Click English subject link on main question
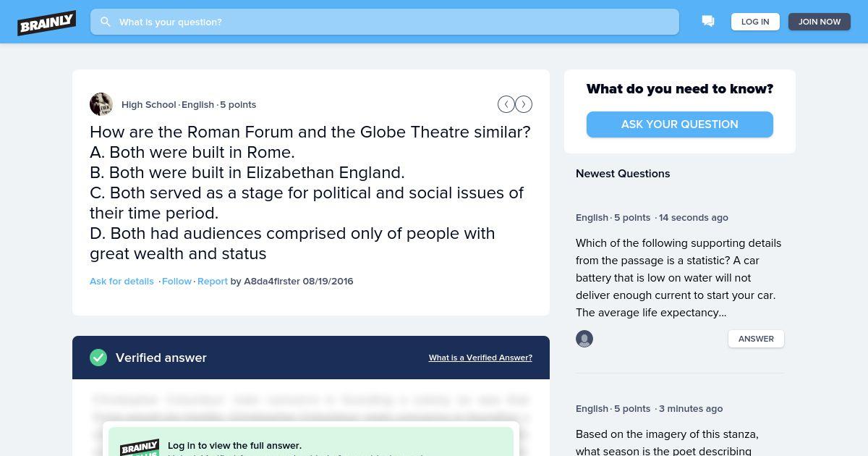 (x=197, y=104)
